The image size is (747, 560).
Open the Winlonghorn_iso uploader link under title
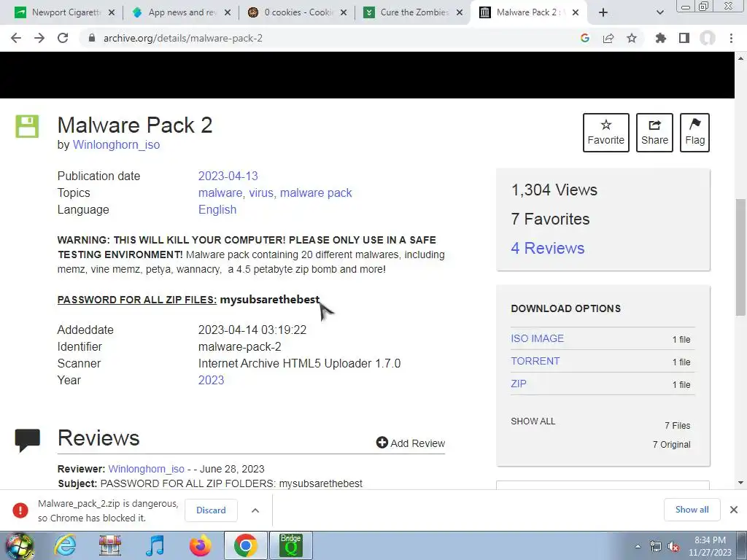tap(116, 145)
